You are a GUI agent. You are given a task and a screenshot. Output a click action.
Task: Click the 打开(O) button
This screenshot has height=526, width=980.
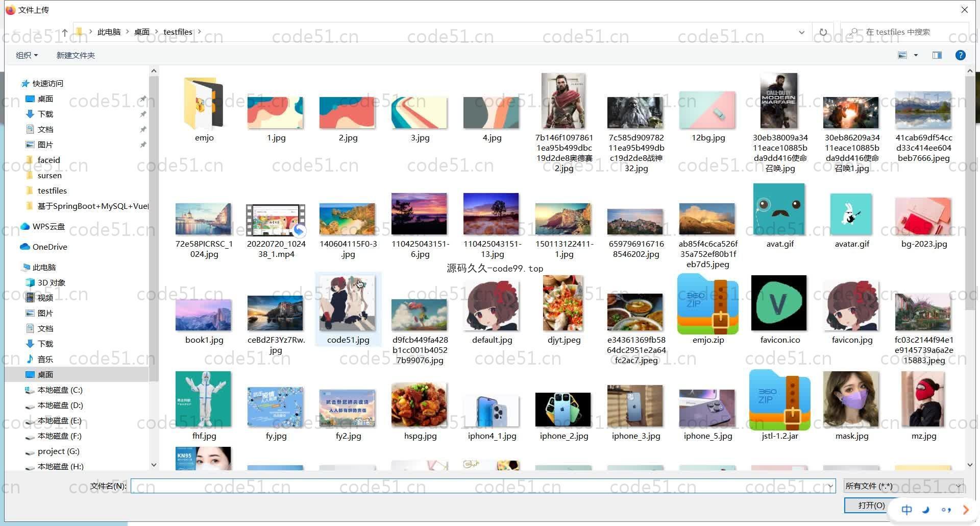tap(871, 505)
